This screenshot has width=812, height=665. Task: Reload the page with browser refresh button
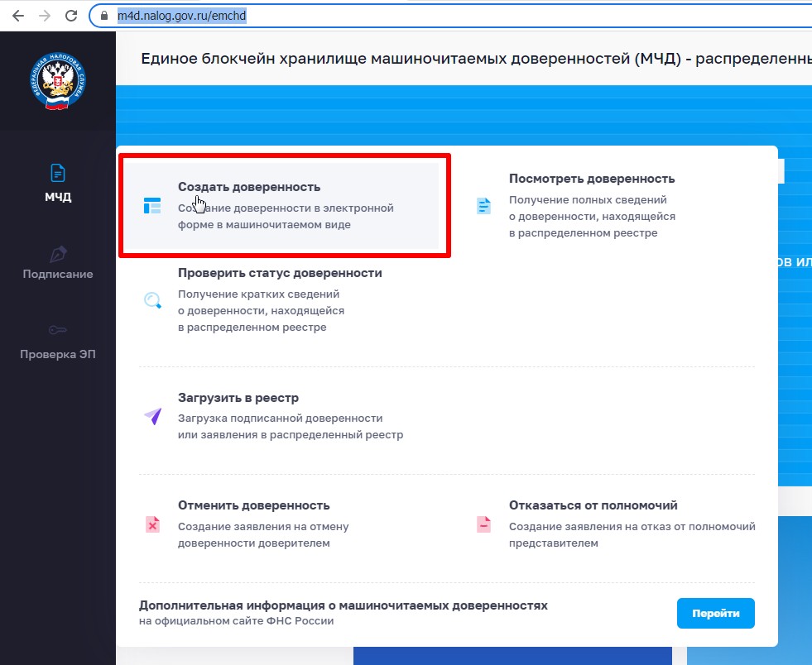point(71,16)
